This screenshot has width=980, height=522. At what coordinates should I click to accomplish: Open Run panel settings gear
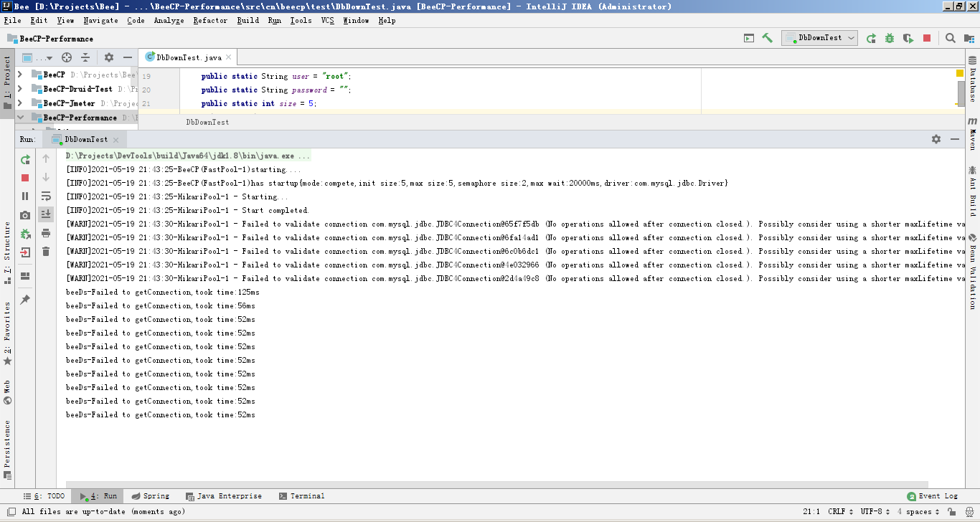(936, 139)
